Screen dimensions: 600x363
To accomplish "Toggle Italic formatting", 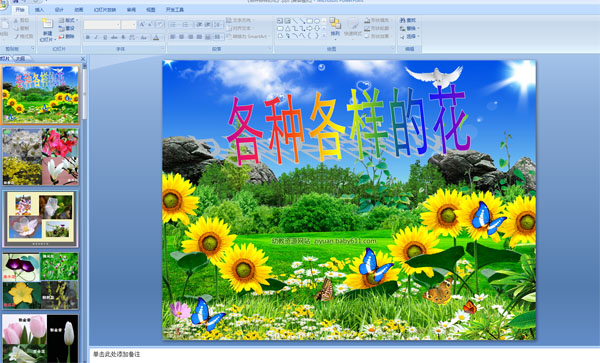I will pos(96,37).
